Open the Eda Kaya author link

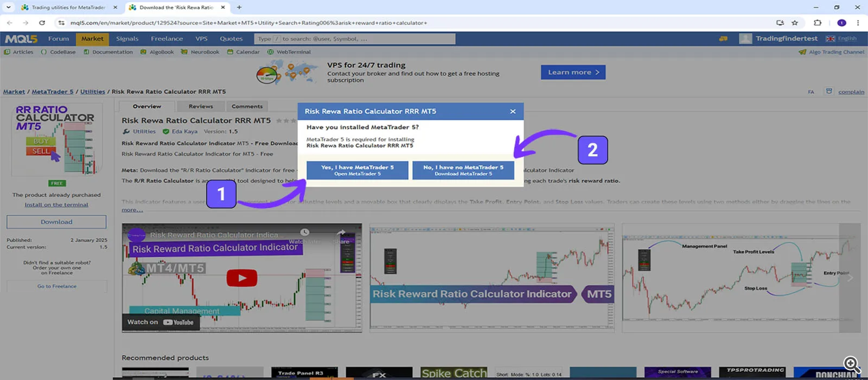(x=184, y=131)
